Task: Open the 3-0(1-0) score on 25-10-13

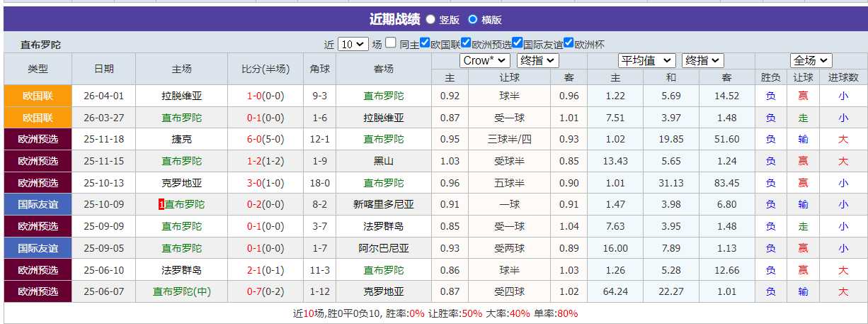Action: 265,183
